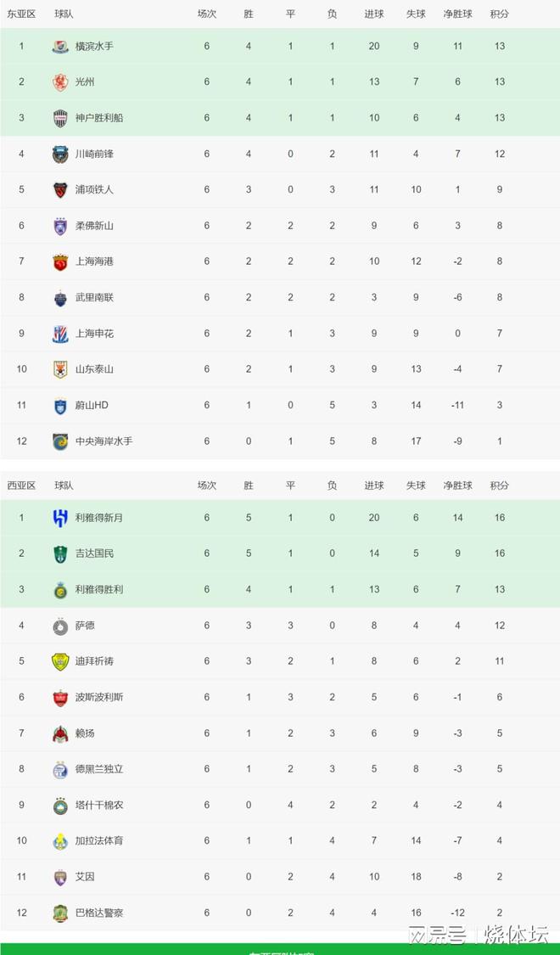The height and width of the screenshot is (955, 560).
Task: Click the 吉达国民 green crest icon
Action: pyautogui.click(x=60, y=553)
